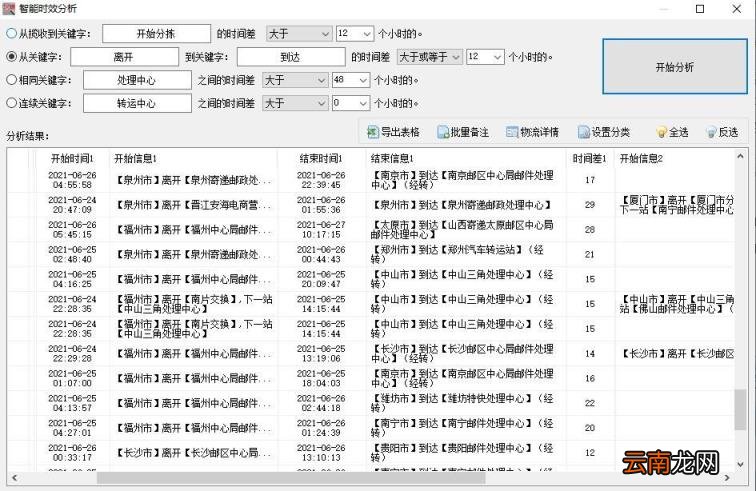Click 【厦门市】离开 cell in 开始信息2
Image resolution: width=756 pixels, height=491 pixels.
[676, 205]
